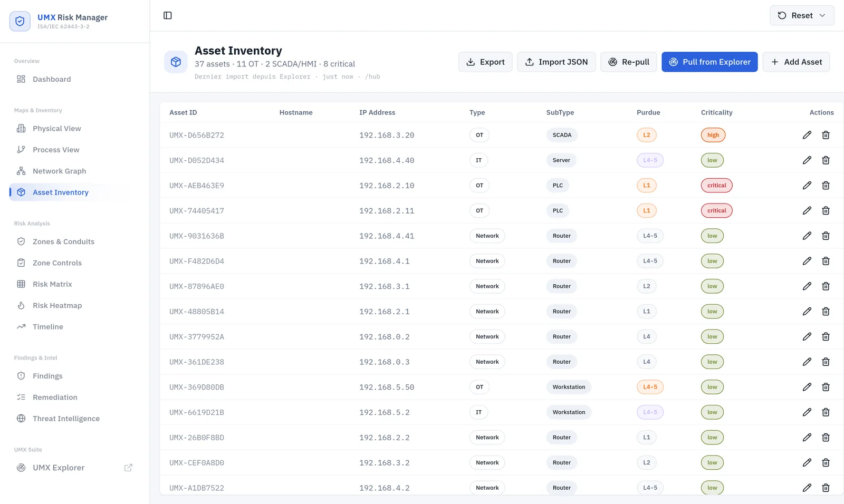Edit asset UMX-D656B272
Image resolution: width=844 pixels, height=504 pixels.
(x=807, y=135)
